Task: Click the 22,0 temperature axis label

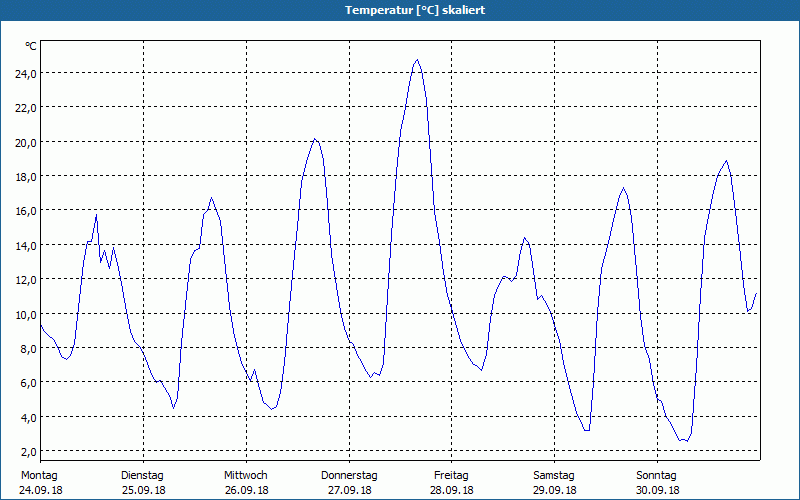Action: [26, 108]
